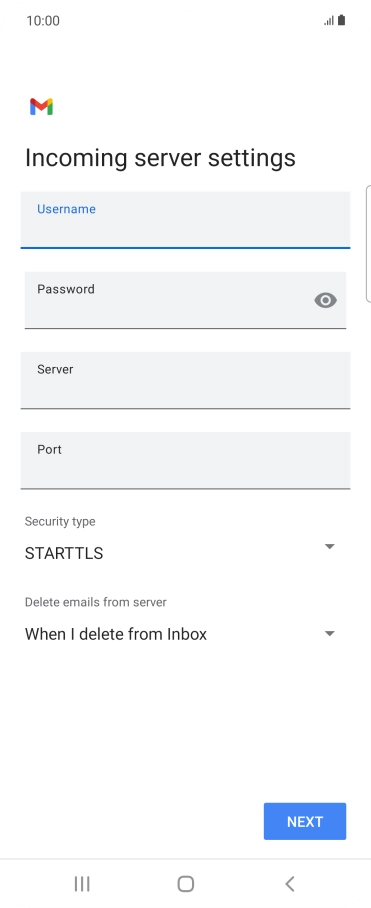Activate the Port field

[185, 460]
